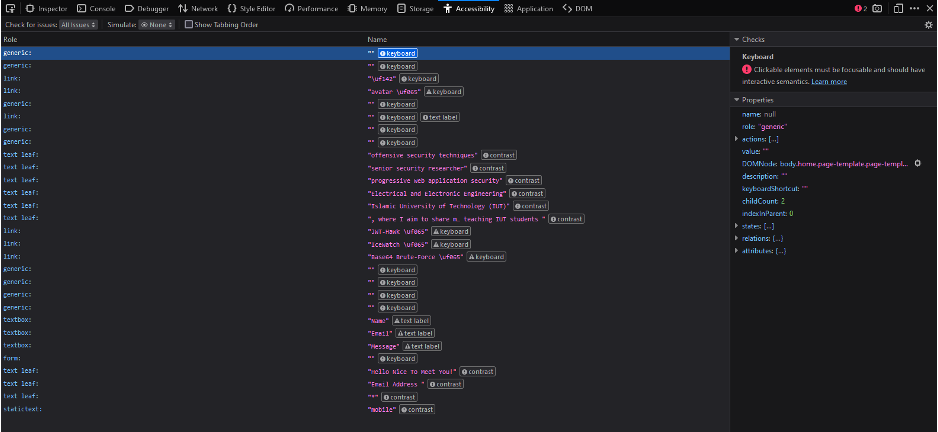Open the three-dot customize menu

(x=914, y=8)
